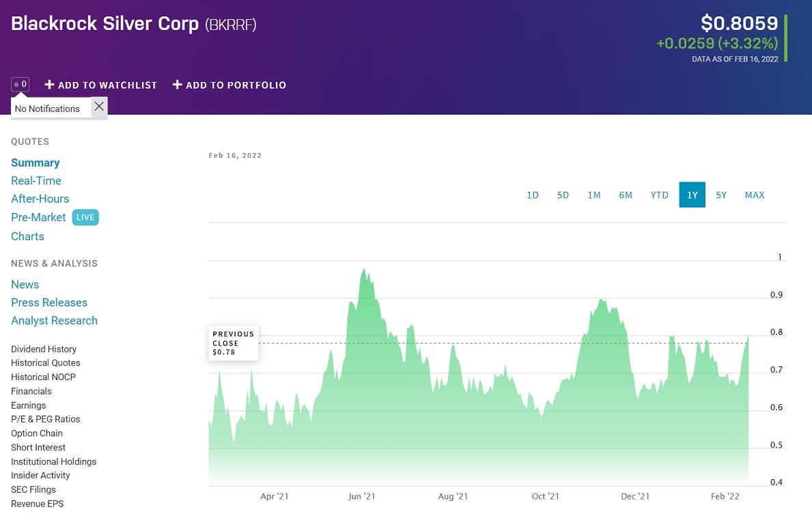Click the June 2021 peak on chart
This screenshot has height=520, width=812.
[364, 270]
